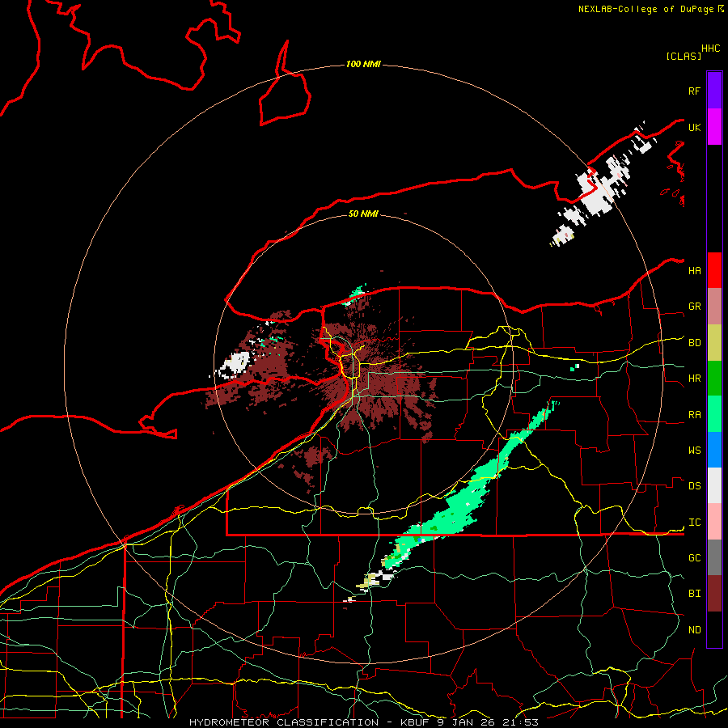Click the small green rain echo north of the radar
728x728 pixels.
pyautogui.click(x=355, y=294)
